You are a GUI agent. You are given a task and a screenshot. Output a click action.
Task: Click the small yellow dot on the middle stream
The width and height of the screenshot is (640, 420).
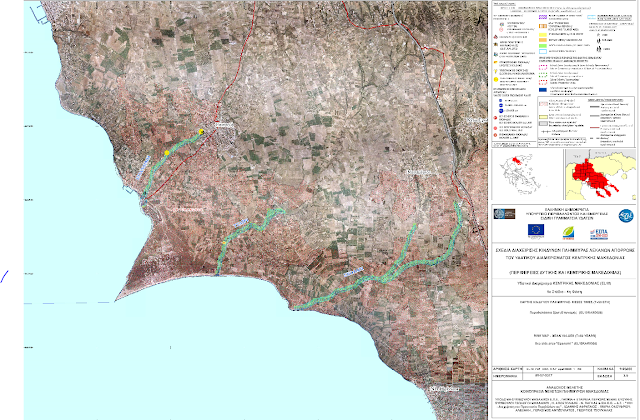coord(224,243)
